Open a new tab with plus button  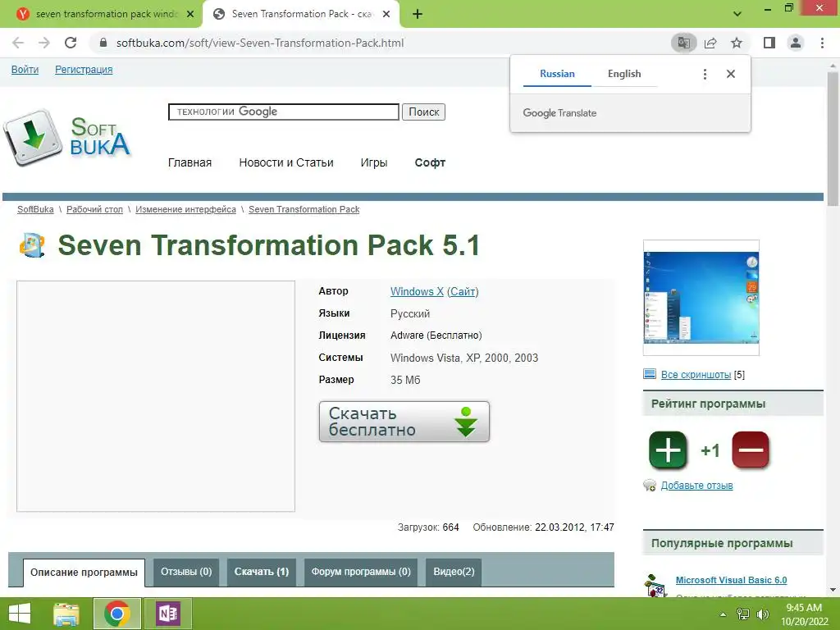(x=418, y=15)
